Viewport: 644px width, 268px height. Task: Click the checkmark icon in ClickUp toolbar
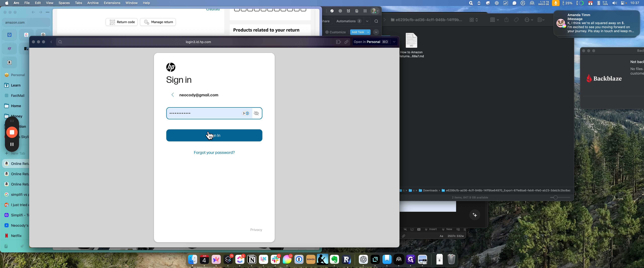(x=332, y=11)
